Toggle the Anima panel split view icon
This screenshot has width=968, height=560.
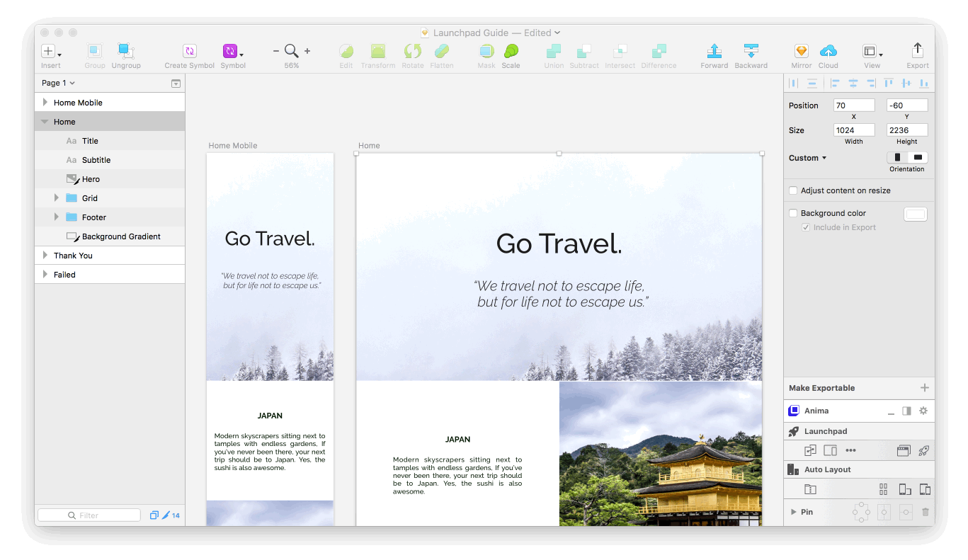coord(906,411)
